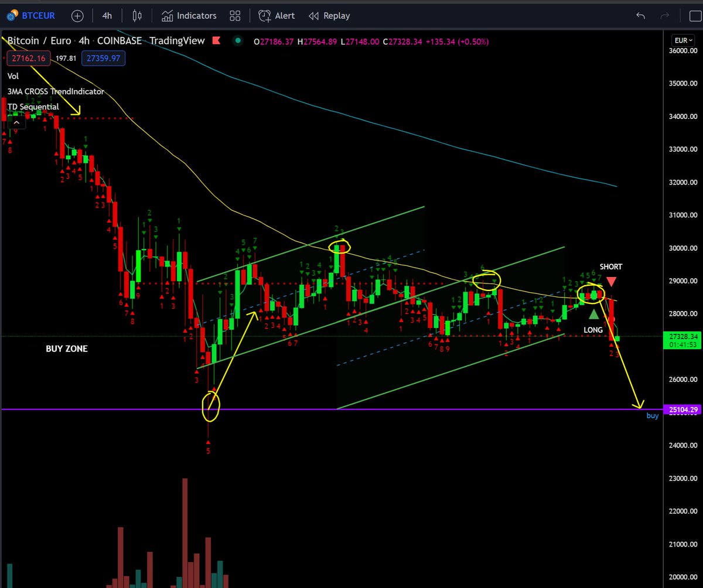Viewport: 703px width, 588px height.
Task: Click the fullscreen square icon top right
Action: 696,16
